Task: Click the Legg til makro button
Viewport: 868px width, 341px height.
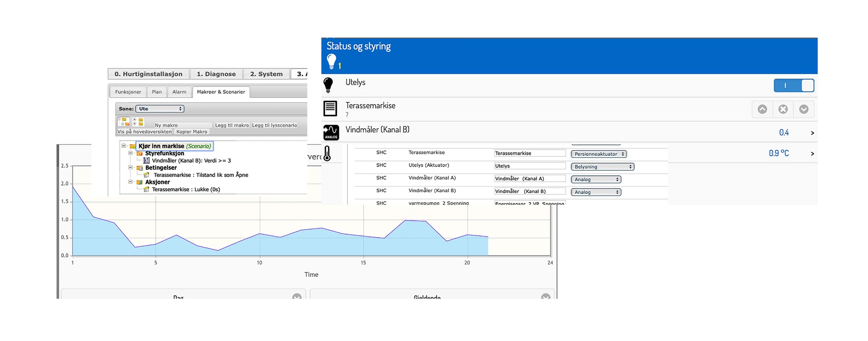Action: pos(232,125)
